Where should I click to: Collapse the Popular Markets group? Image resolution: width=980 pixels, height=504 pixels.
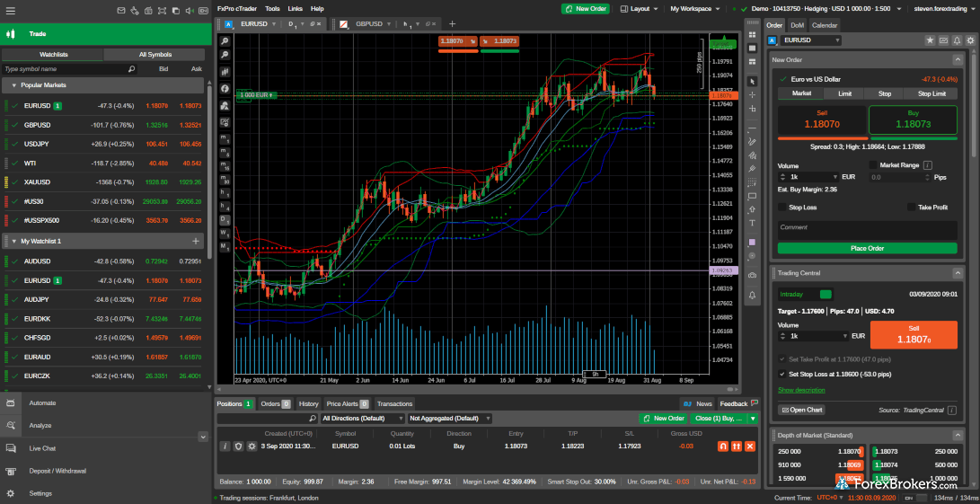click(x=13, y=85)
